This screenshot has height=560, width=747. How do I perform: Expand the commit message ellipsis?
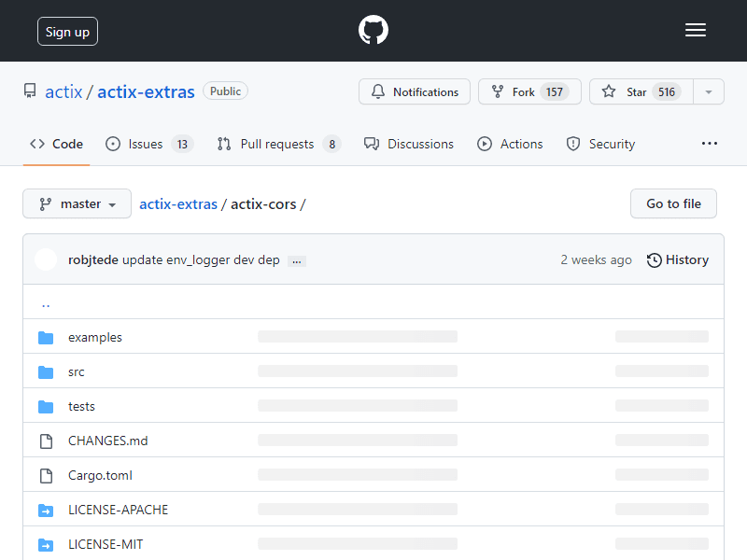point(297,261)
